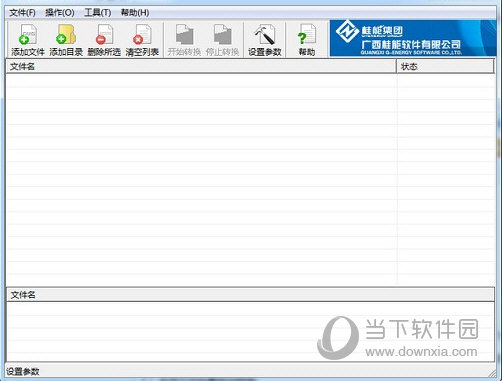Open the 工具(T) menu

tap(98, 13)
